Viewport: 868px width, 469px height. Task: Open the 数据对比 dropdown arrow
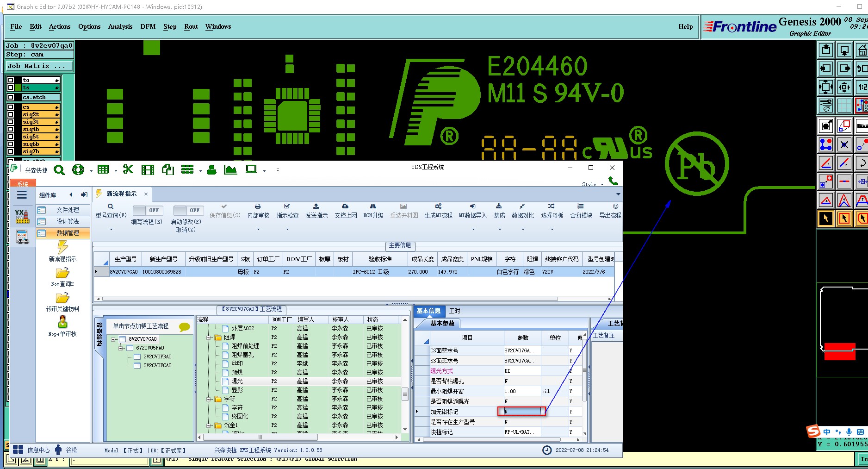click(x=523, y=229)
